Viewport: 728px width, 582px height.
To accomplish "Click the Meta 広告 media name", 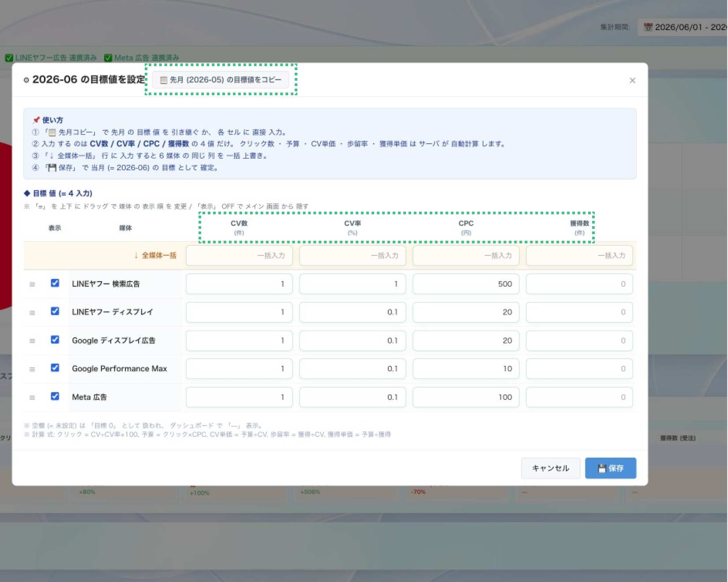I will (x=90, y=397).
